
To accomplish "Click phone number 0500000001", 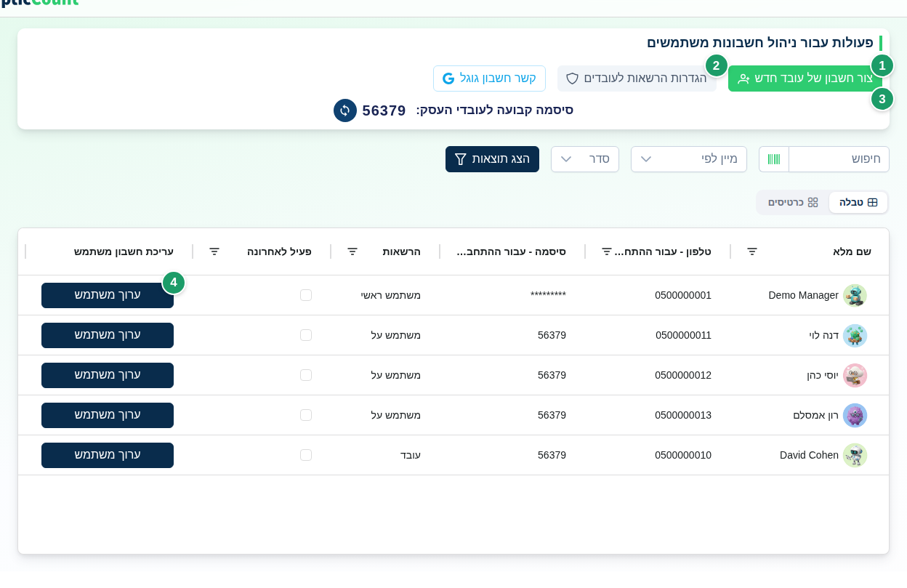I will 683,295.
